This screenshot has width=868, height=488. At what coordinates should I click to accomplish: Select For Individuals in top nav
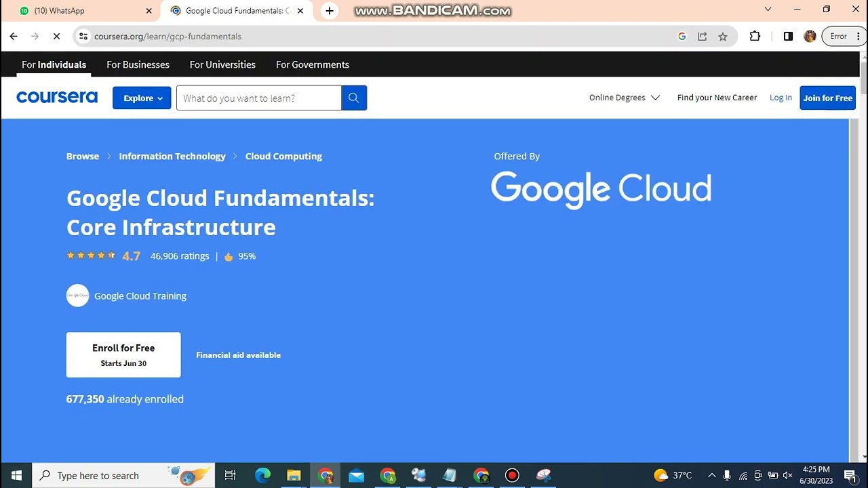(54, 64)
